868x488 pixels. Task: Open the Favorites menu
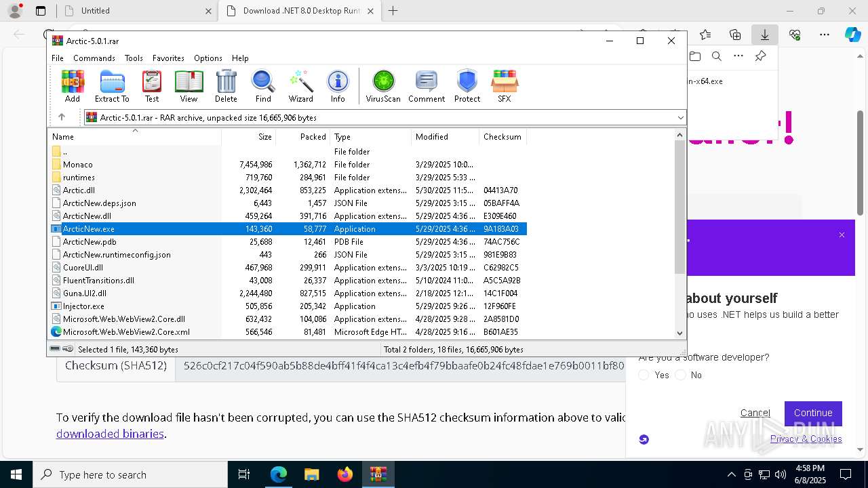click(168, 58)
